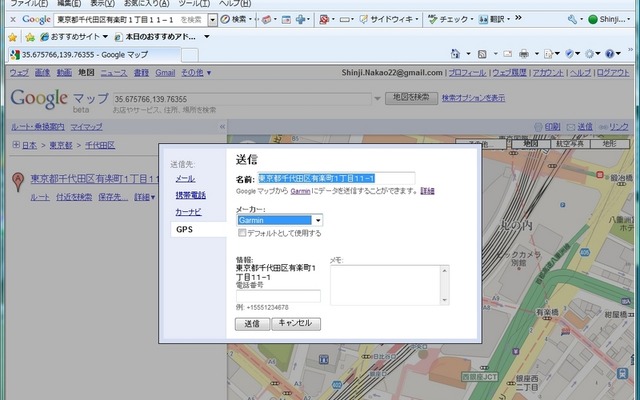Click the green Shinji account status icon
640x400 pixels.
593,19
